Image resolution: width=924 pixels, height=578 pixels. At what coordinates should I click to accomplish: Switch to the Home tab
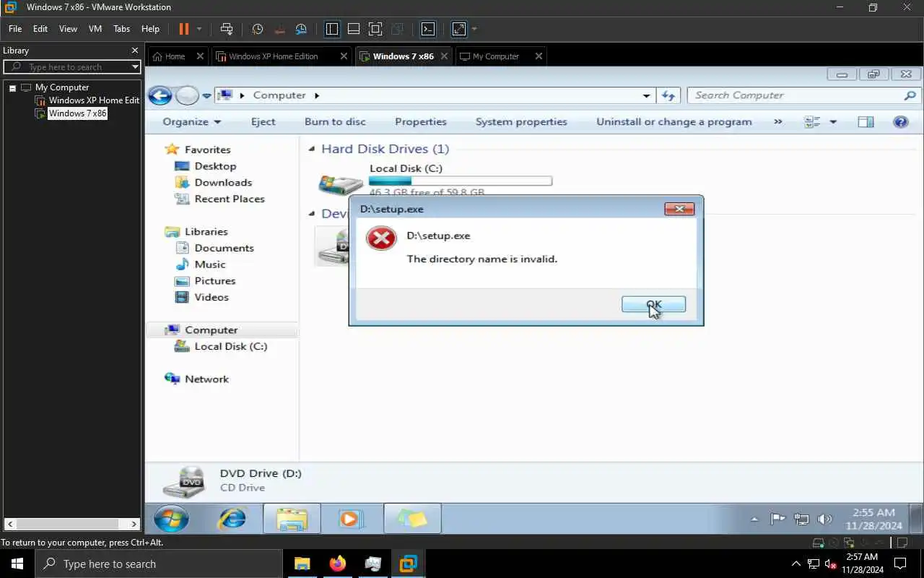click(x=175, y=56)
